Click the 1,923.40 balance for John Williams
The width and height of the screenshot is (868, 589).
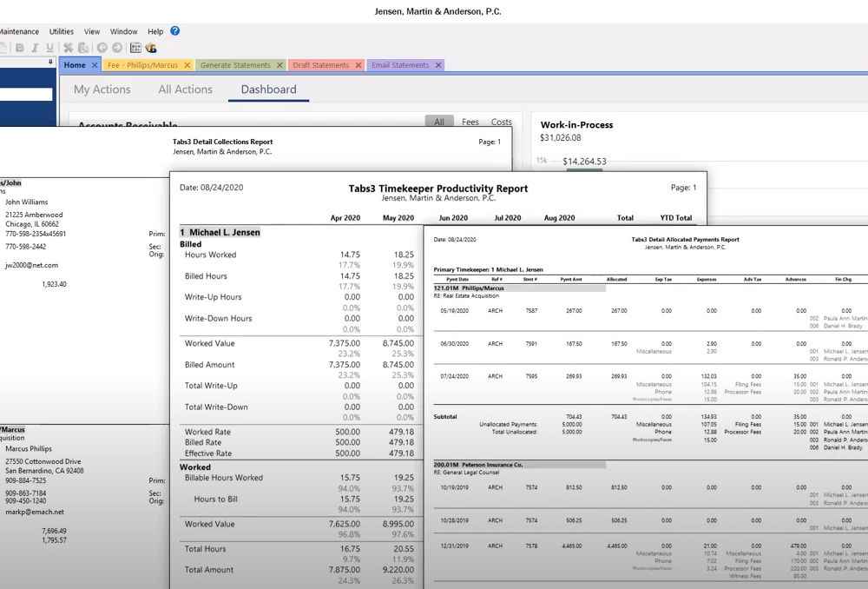tap(54, 284)
